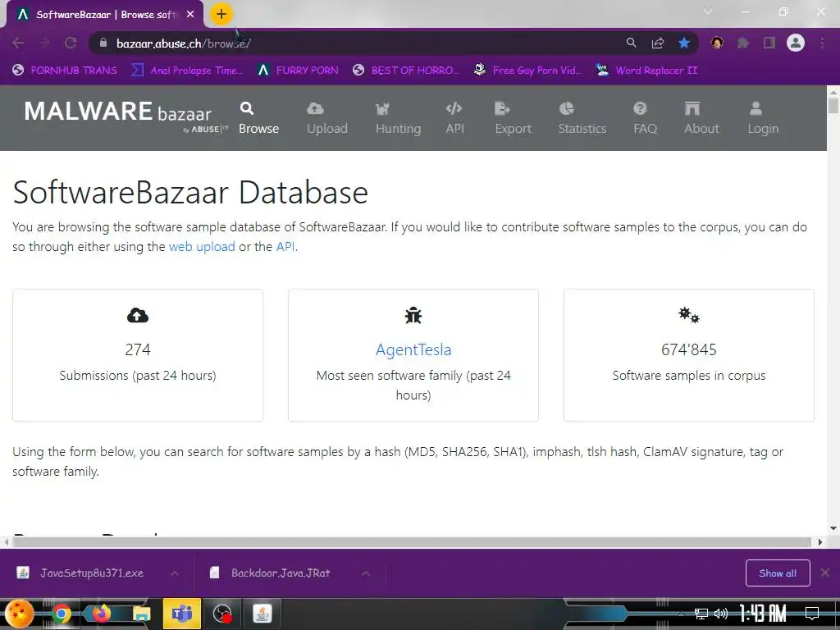Expand JavaSetup8u371.exe download options
This screenshot has height=630, width=840.
tap(175, 573)
